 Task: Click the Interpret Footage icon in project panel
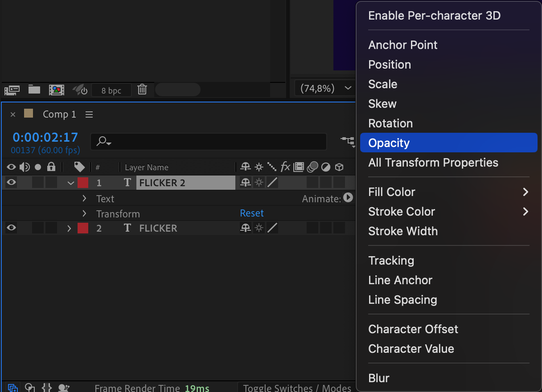coord(12,90)
